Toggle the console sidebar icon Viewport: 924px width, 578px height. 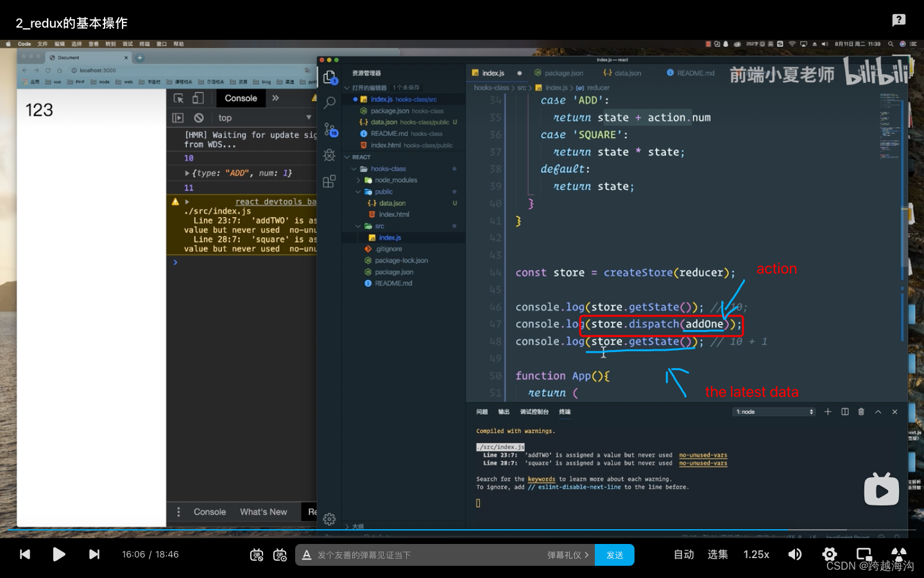tap(178, 118)
